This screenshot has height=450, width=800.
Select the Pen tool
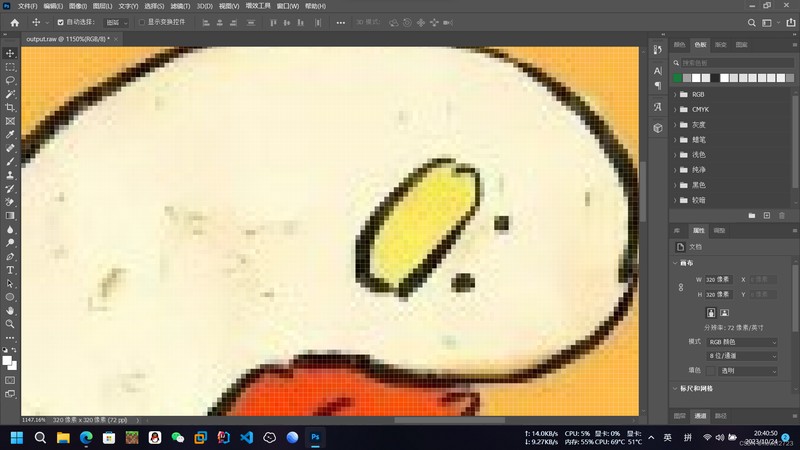(10, 256)
